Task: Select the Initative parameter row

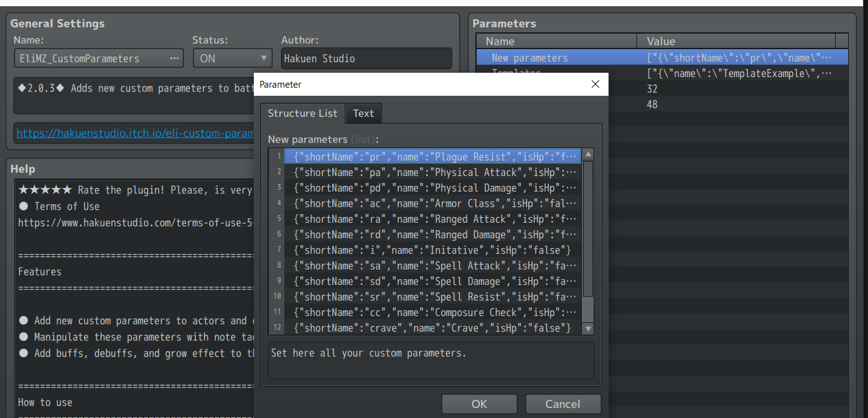Action: click(432, 250)
